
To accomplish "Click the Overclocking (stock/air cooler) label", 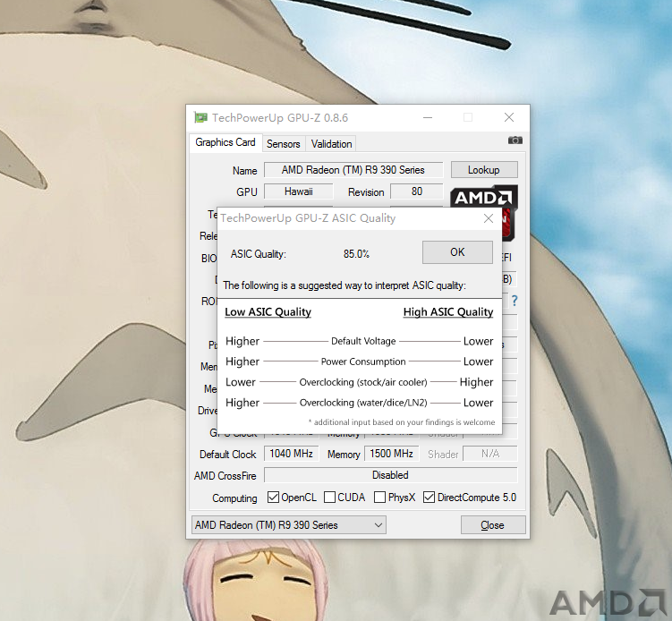I will coord(363,382).
